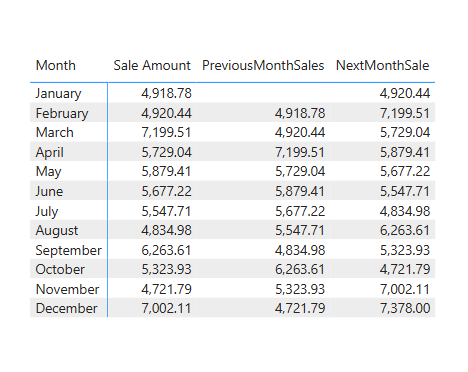
Task: Click the November month cell
Action: 68,289
